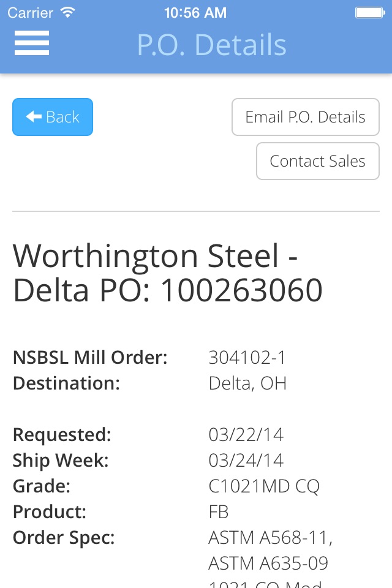This screenshot has width=392, height=588.
Task: Tap the Back button
Action: click(53, 117)
